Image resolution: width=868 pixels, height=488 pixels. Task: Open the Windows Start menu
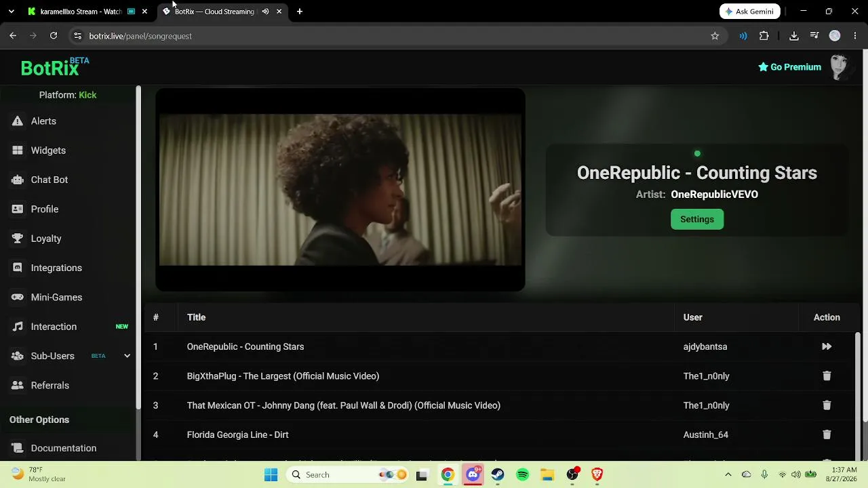pyautogui.click(x=271, y=474)
